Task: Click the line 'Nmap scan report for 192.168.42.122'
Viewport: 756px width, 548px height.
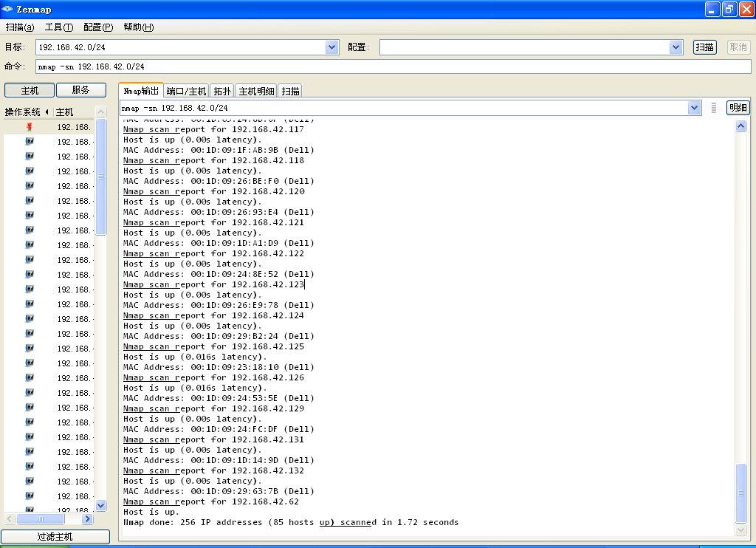Action: (213, 253)
